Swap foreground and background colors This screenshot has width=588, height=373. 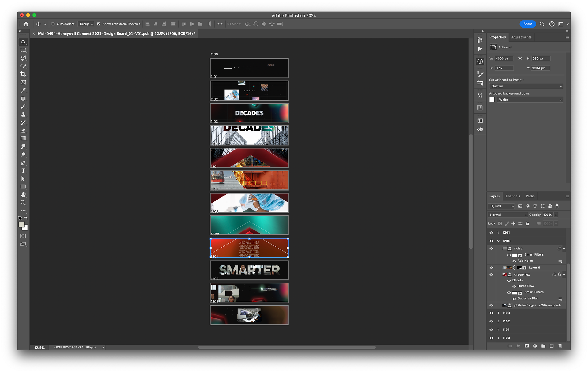pyautogui.click(x=26, y=218)
